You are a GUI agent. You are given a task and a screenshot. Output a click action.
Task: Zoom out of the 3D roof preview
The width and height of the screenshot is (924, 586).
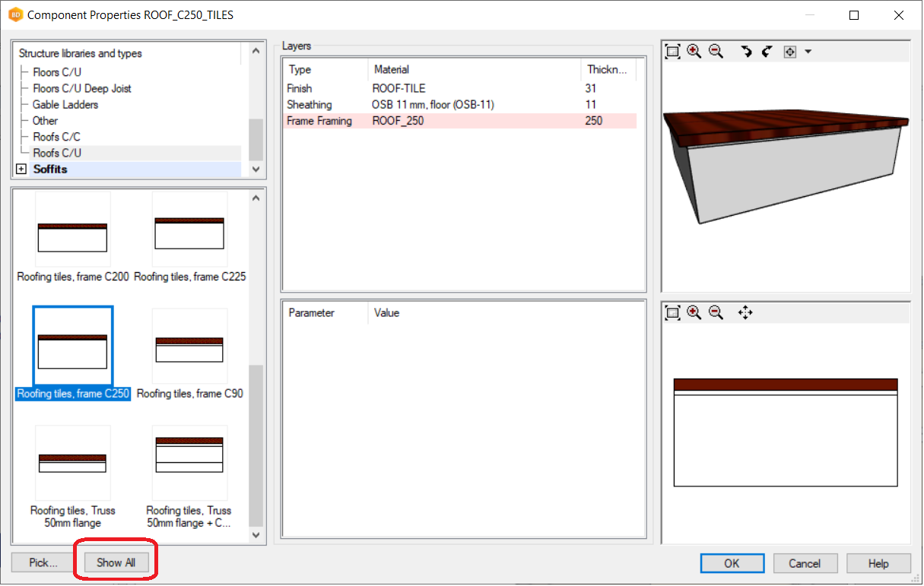click(x=716, y=52)
